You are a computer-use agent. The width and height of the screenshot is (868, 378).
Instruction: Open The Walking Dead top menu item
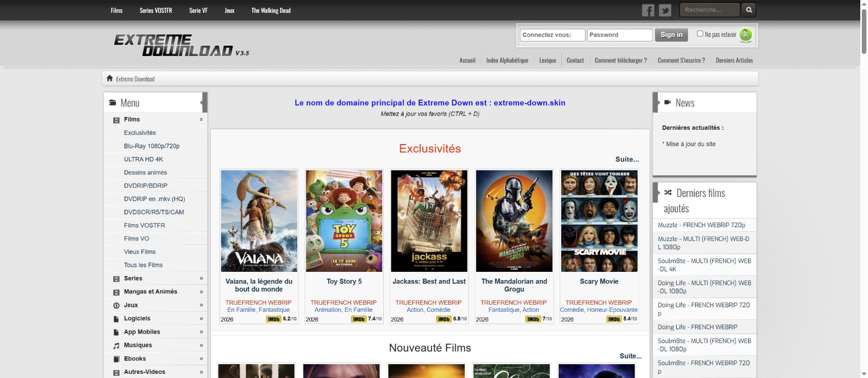pyautogui.click(x=271, y=10)
